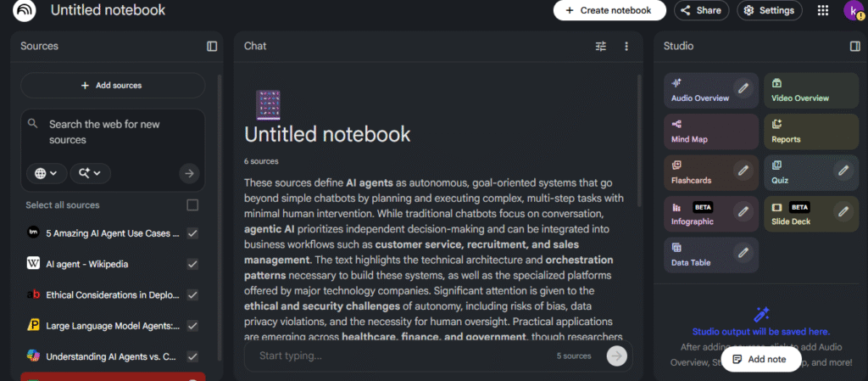Collapse the Studio panel icon
This screenshot has width=868, height=381.
855,46
